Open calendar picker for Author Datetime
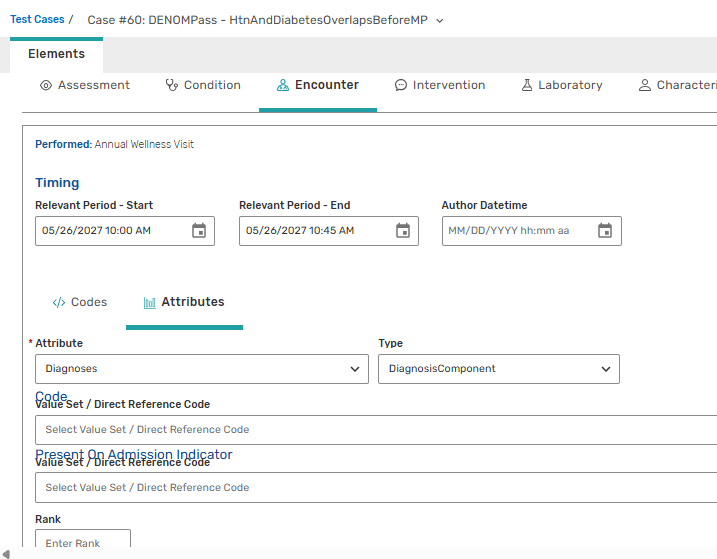 click(x=605, y=231)
